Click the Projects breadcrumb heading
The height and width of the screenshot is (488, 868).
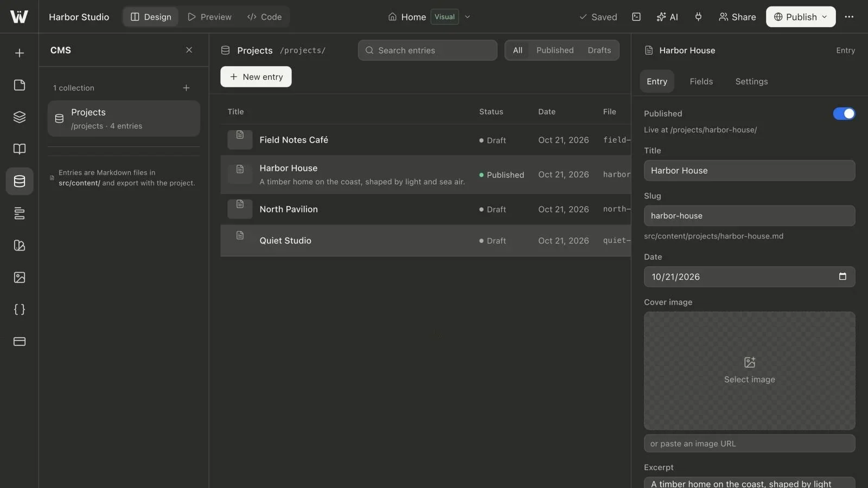254,50
